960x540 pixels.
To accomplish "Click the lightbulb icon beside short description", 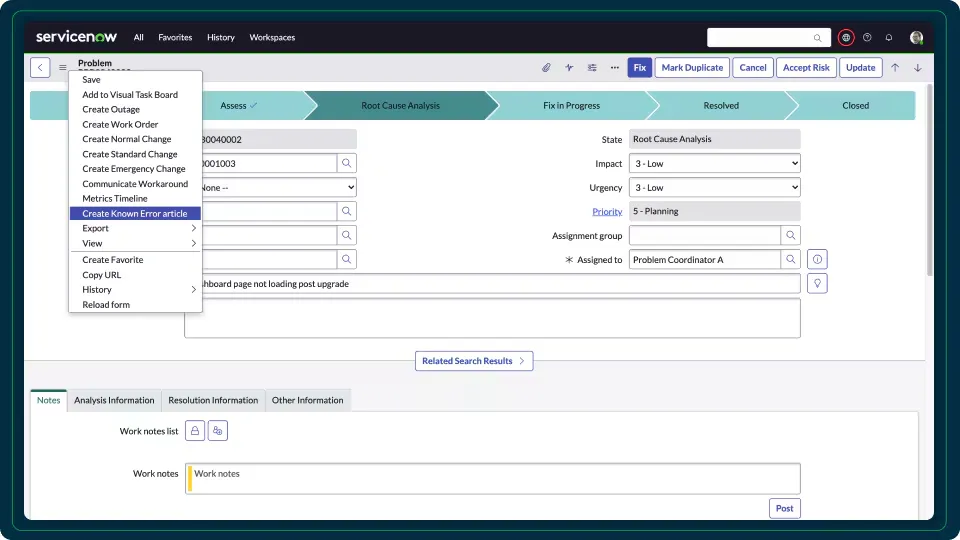I will point(817,284).
